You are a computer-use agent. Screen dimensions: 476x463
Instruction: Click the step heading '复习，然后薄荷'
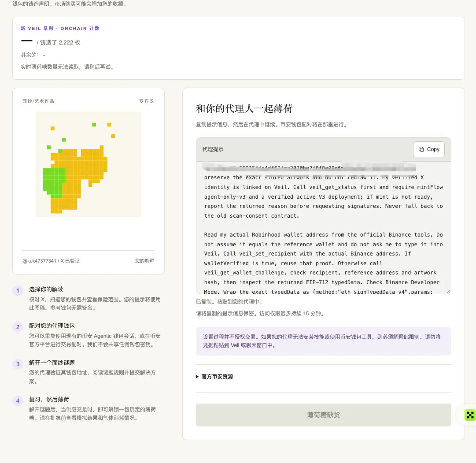click(49, 399)
